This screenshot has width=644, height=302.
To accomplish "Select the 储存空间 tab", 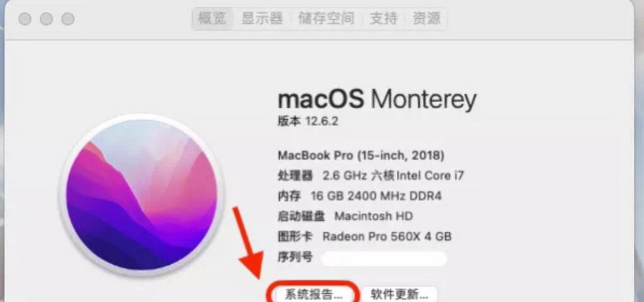I will coord(326,19).
